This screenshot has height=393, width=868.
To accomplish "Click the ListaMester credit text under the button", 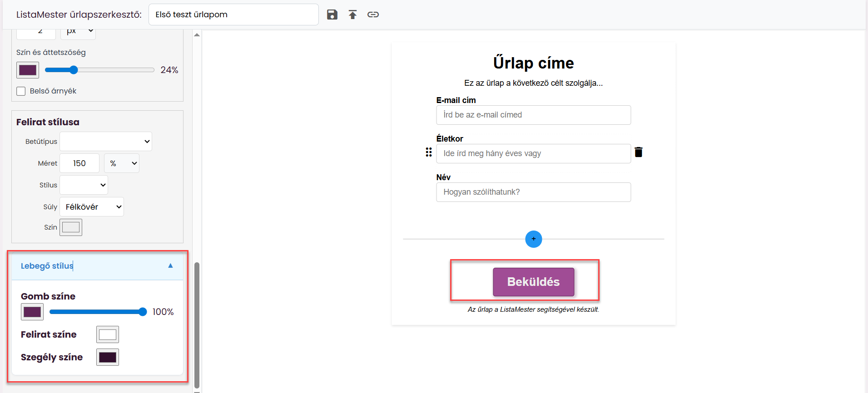I will 533,309.
